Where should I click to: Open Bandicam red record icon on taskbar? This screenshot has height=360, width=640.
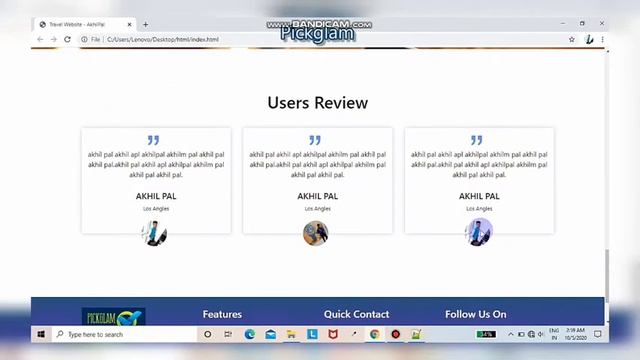[395, 334]
